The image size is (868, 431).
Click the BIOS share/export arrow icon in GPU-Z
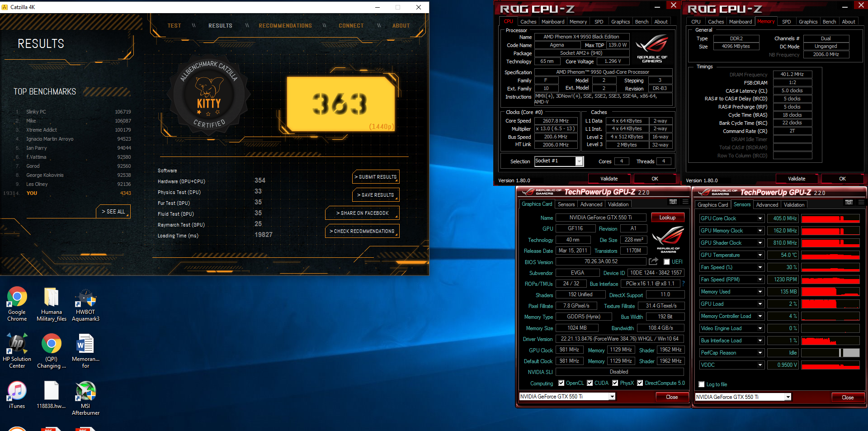click(x=653, y=261)
